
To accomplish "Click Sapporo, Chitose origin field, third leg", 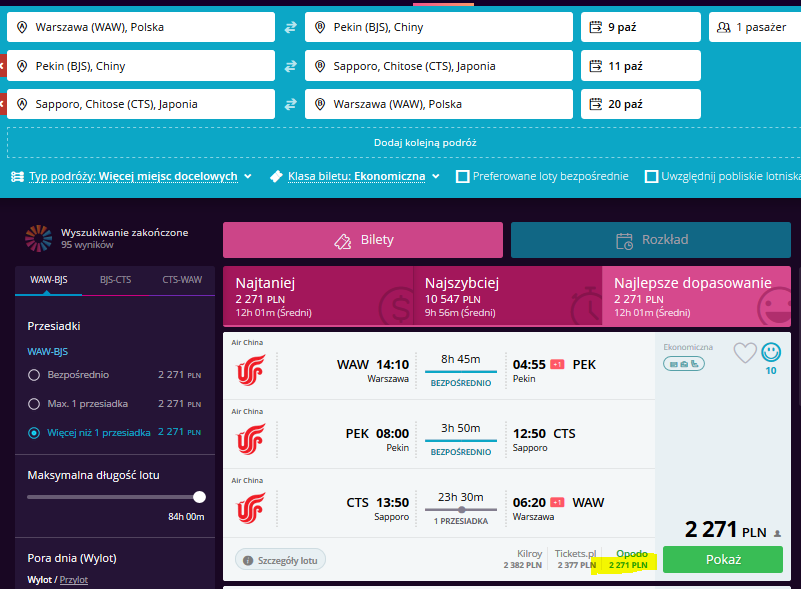I will click(141, 104).
